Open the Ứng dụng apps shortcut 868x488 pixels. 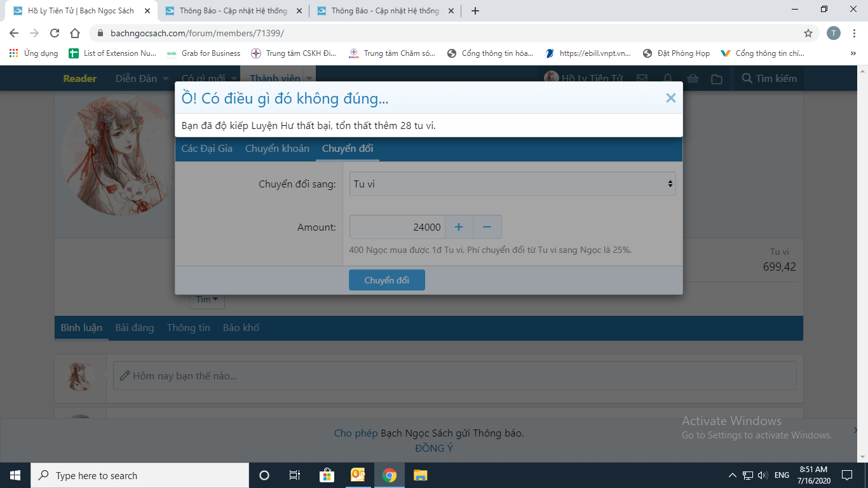pyautogui.click(x=34, y=53)
